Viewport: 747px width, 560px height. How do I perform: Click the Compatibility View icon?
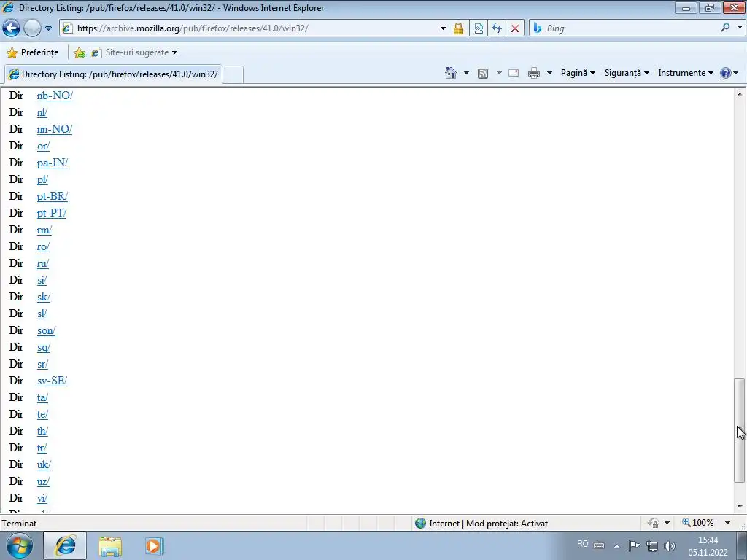click(x=479, y=28)
